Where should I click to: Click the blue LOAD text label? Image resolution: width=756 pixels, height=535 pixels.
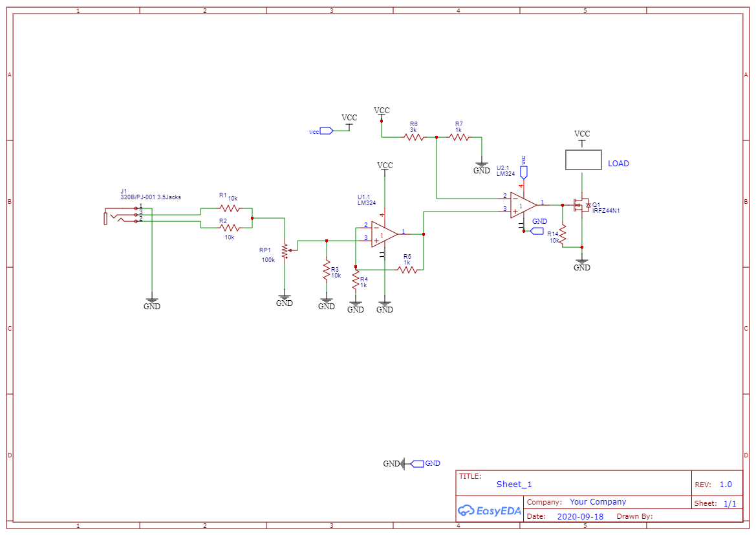(619, 164)
